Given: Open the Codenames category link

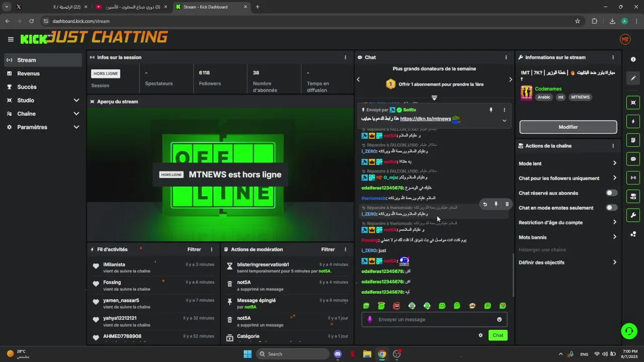Looking at the screenshot, I should coord(548,89).
